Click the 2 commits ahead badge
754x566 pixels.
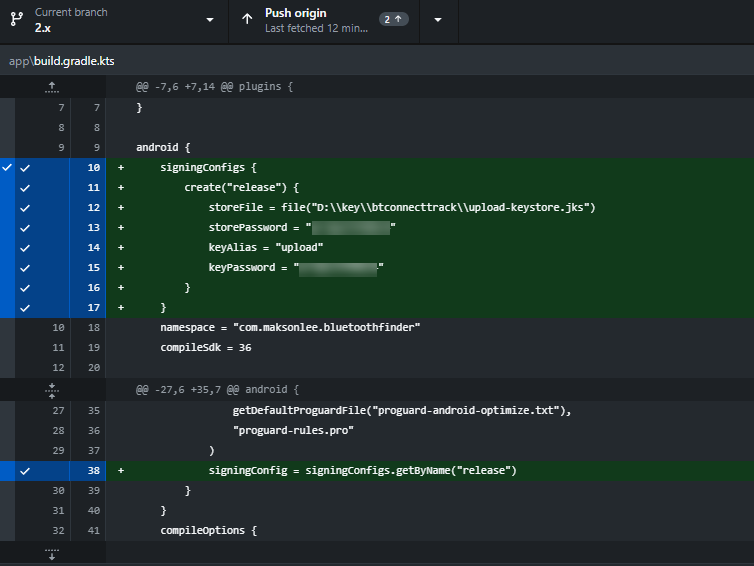pyautogui.click(x=394, y=20)
